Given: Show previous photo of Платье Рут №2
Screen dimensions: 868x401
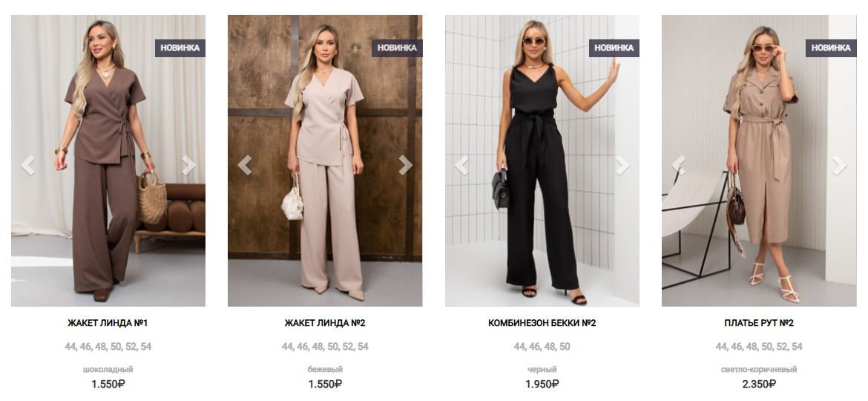Looking at the screenshot, I should tap(678, 165).
